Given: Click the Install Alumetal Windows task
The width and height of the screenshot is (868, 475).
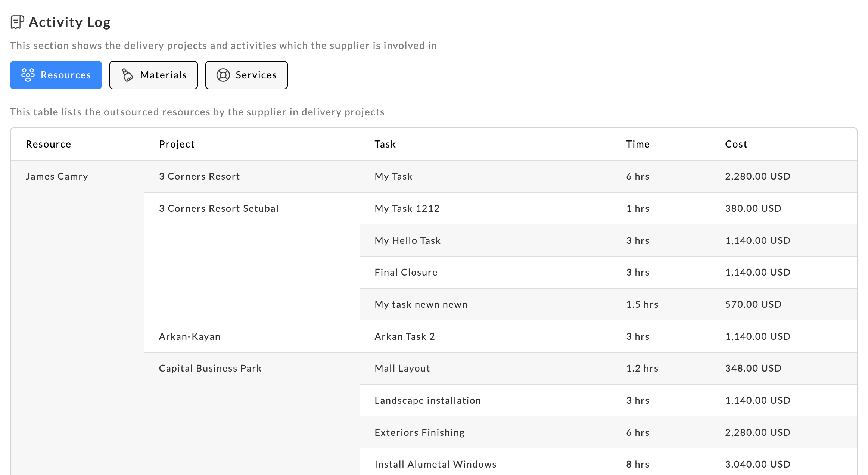Looking at the screenshot, I should tap(435, 464).
